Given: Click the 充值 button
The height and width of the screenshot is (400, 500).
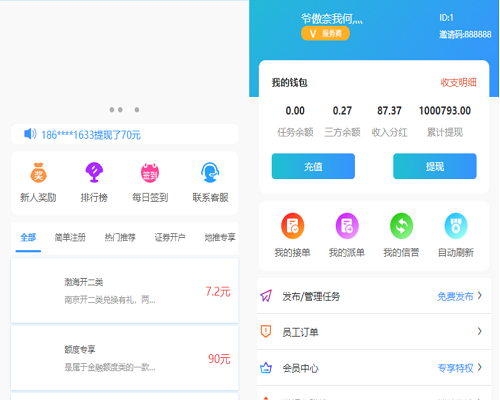Looking at the screenshot, I should pos(313,166).
